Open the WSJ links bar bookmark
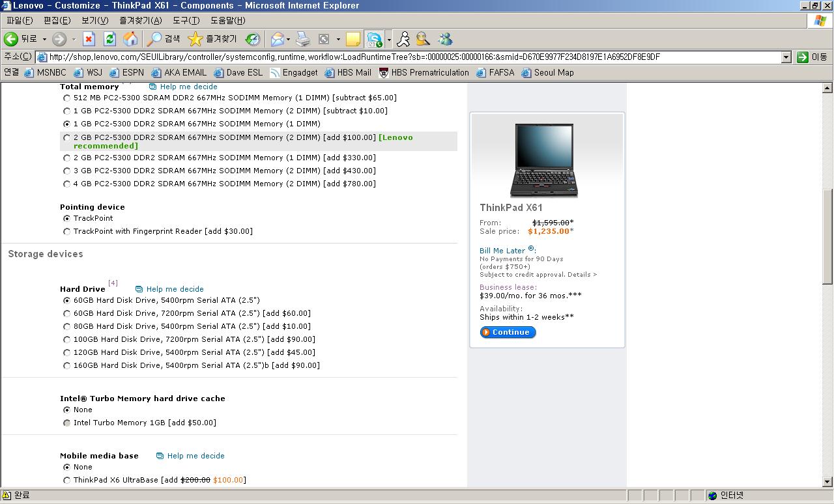Viewport: 834px width, 504px height. (88, 72)
